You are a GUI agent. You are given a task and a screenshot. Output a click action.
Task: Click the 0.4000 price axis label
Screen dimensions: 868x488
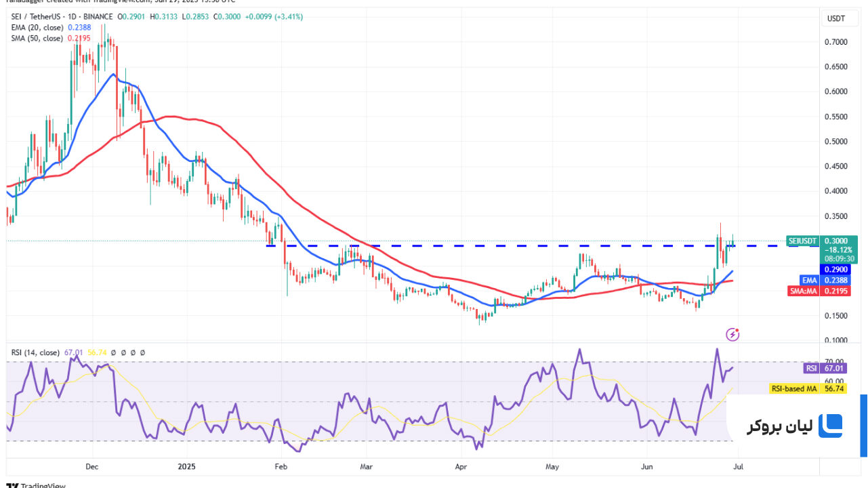pos(836,191)
